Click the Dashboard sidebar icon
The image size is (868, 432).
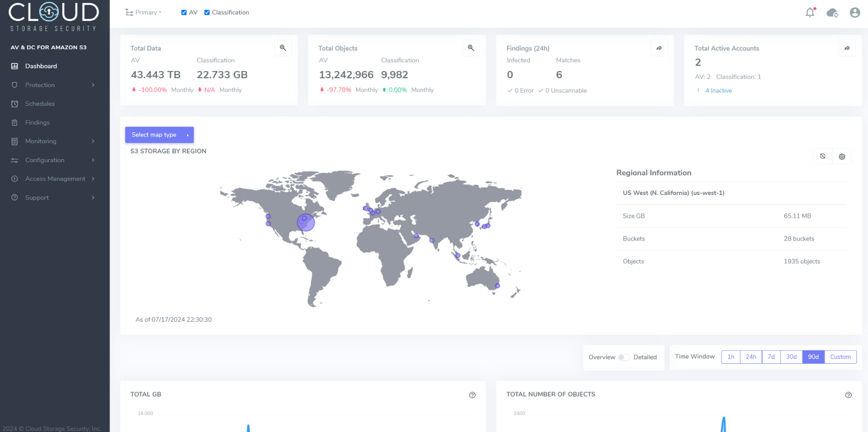pos(14,66)
